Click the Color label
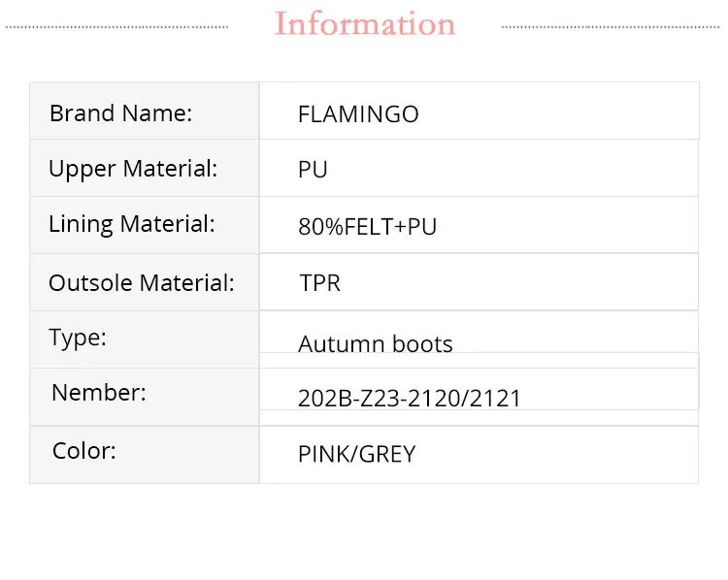Image resolution: width=728 pixels, height=580 pixels. coord(84,451)
